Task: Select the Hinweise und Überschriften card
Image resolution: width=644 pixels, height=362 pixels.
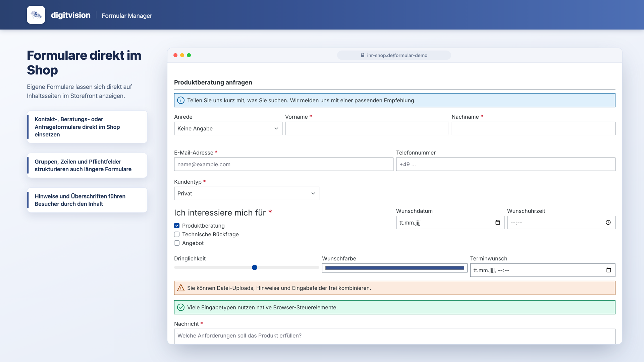Action: pyautogui.click(x=87, y=200)
